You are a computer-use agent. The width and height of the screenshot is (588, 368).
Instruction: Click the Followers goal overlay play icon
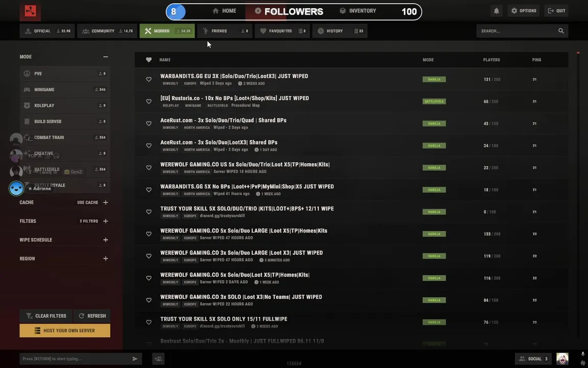tap(258, 11)
